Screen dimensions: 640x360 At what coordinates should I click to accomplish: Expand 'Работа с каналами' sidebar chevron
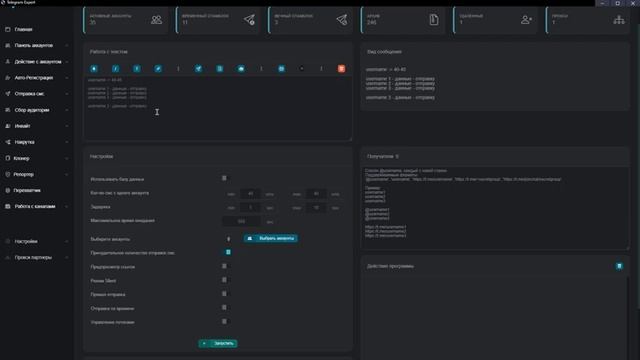(67, 207)
